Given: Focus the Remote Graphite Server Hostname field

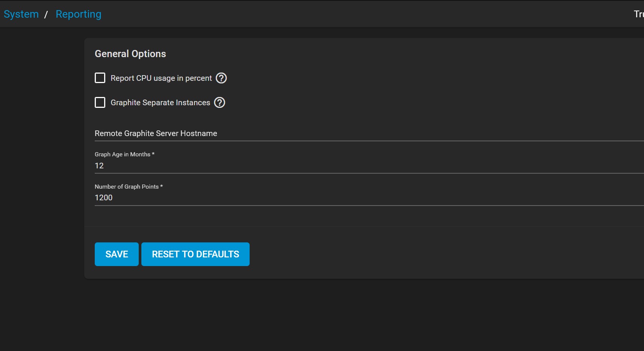Looking at the screenshot, I should point(338,133).
